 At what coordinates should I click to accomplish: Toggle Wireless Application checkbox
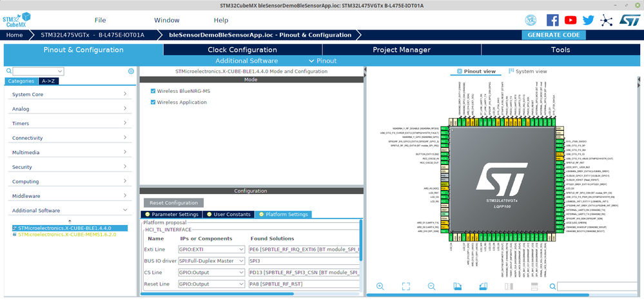tap(153, 102)
